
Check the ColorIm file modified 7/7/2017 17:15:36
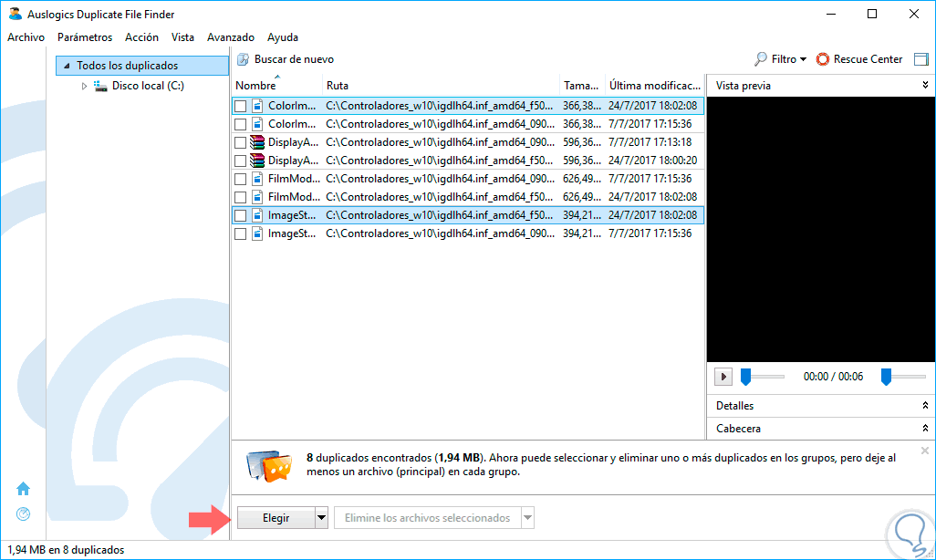pos(241,124)
